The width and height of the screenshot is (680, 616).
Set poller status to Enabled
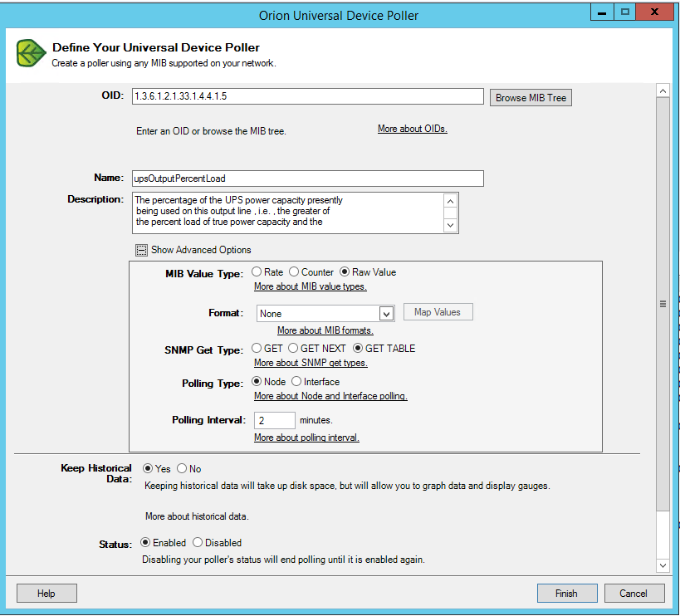(145, 542)
